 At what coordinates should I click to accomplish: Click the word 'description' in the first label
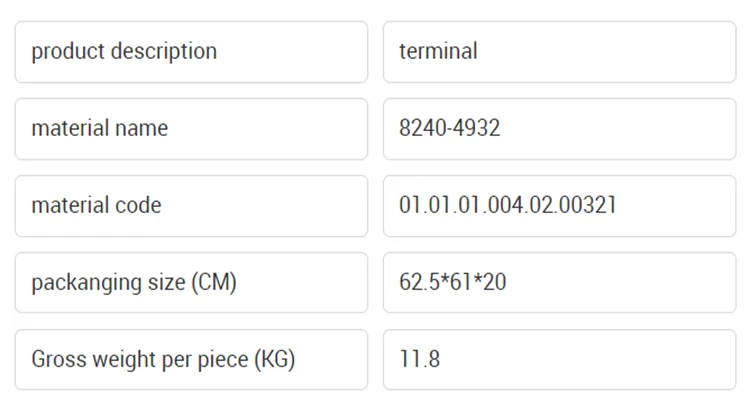tap(162, 51)
